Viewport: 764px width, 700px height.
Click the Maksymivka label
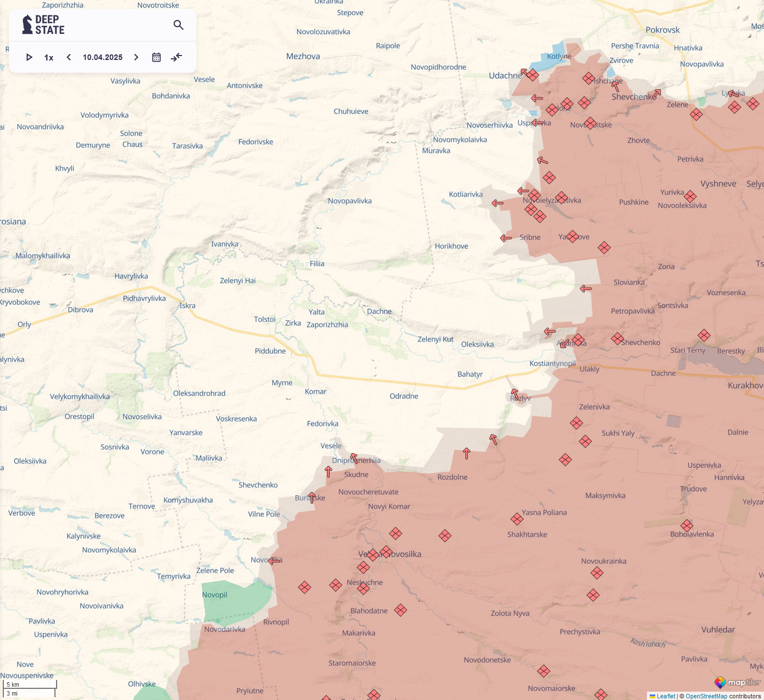pyautogui.click(x=605, y=495)
